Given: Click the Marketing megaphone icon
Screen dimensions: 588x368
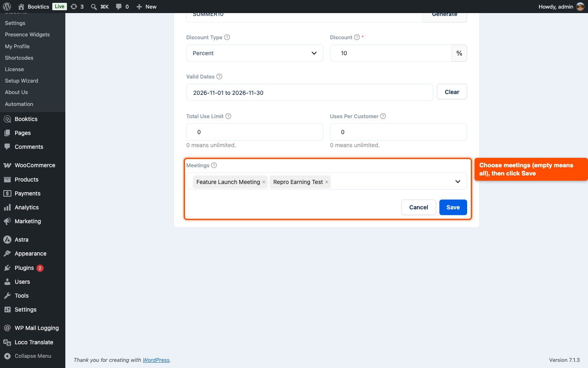Looking at the screenshot, I should (7, 221).
